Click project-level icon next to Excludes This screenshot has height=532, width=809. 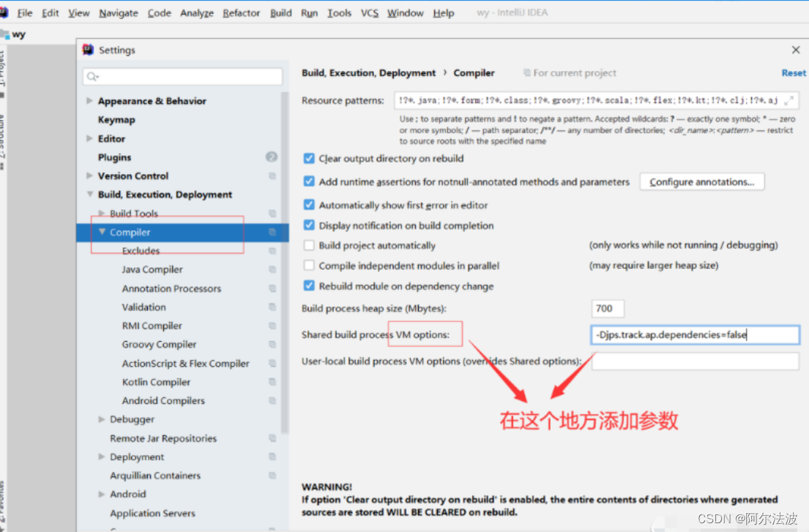click(x=272, y=251)
